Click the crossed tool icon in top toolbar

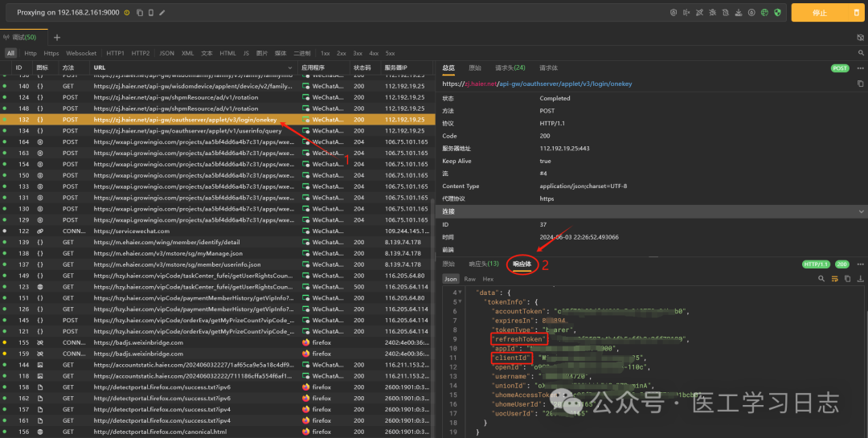click(x=700, y=12)
